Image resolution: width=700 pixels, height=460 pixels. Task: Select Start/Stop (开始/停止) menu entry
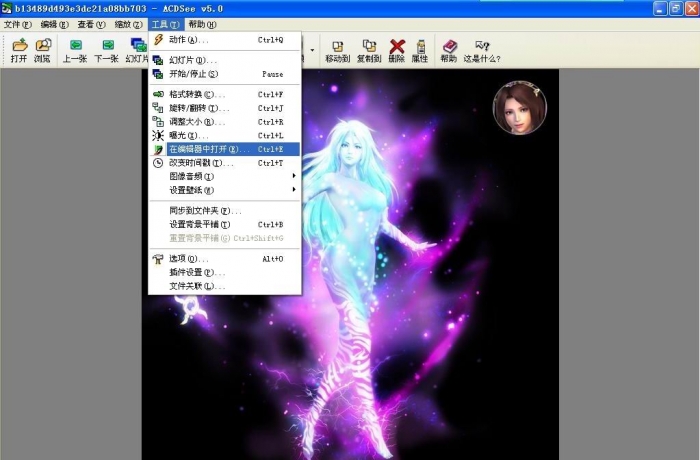[225, 74]
